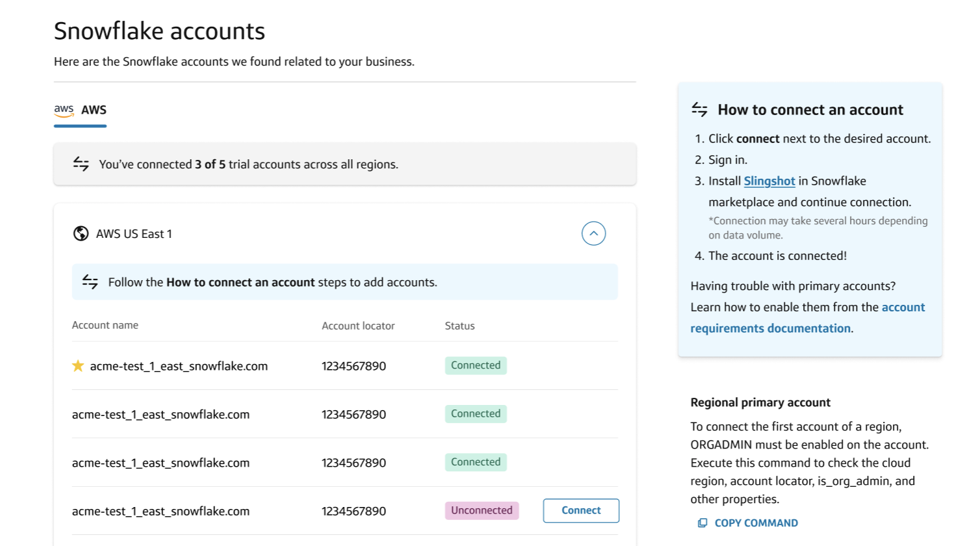Image resolution: width=980 pixels, height=546 pixels.
Task: Click the AWS US East 1 region label
Action: click(134, 233)
